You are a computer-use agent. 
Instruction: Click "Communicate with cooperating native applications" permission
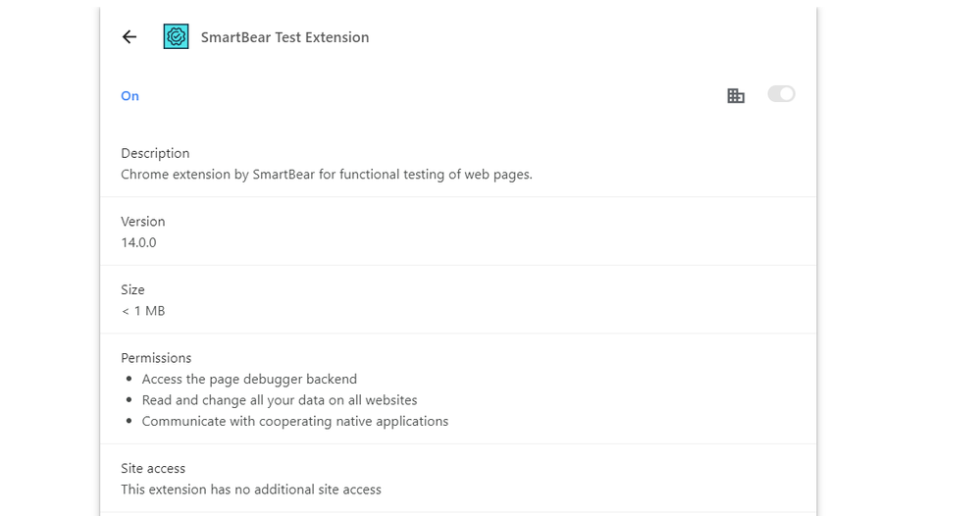[294, 422]
